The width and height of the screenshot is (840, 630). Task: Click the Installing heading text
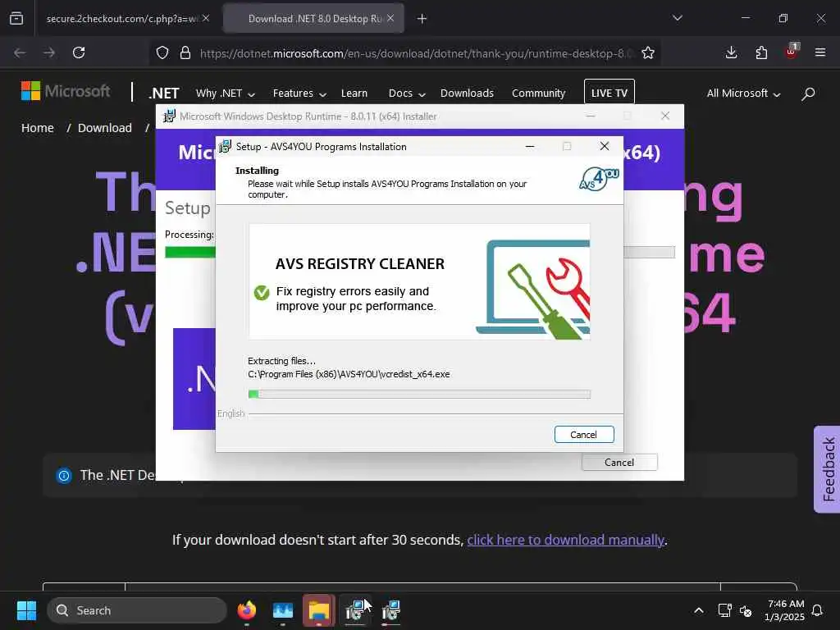point(257,171)
